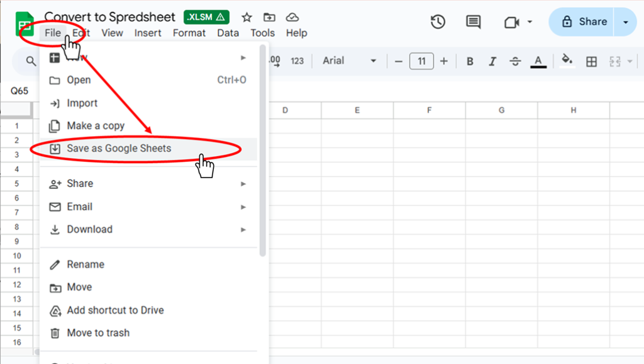Click the Q65 name box

[x=21, y=90]
